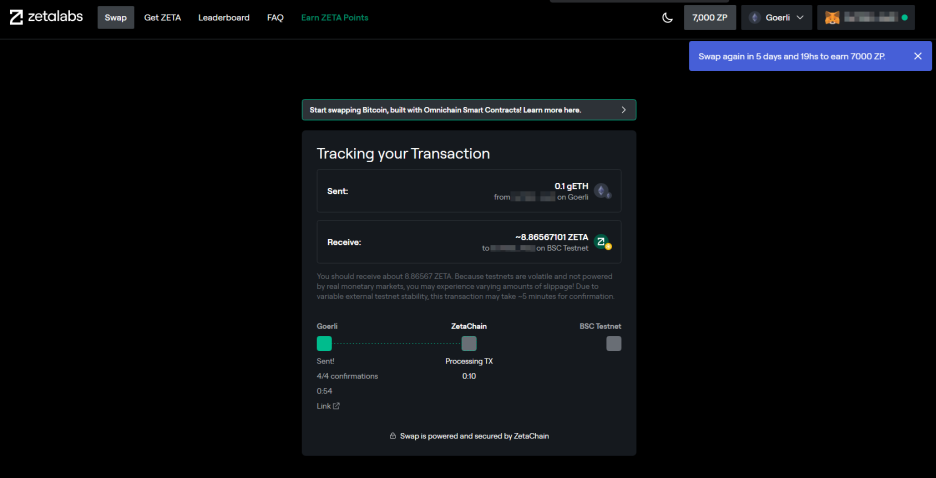Click the 0:10 ZetaChain timer
The height and width of the screenshot is (478, 936).
[x=469, y=376]
